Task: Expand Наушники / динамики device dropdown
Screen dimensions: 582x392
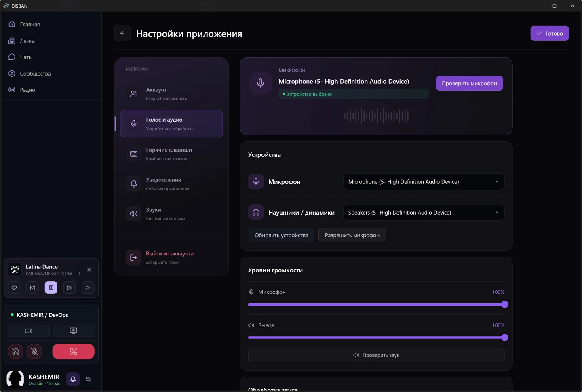Action: (x=424, y=213)
